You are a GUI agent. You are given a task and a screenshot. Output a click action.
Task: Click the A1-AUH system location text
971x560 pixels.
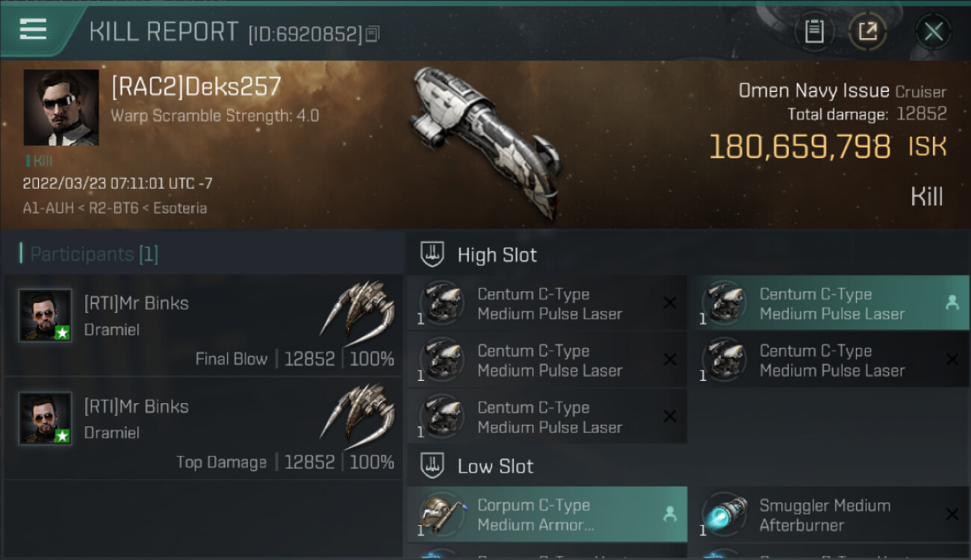coord(49,208)
